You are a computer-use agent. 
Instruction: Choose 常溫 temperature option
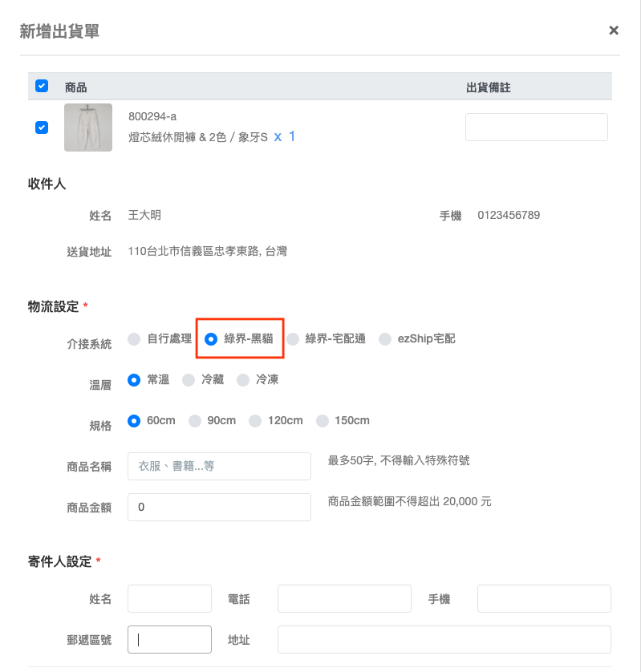134,380
